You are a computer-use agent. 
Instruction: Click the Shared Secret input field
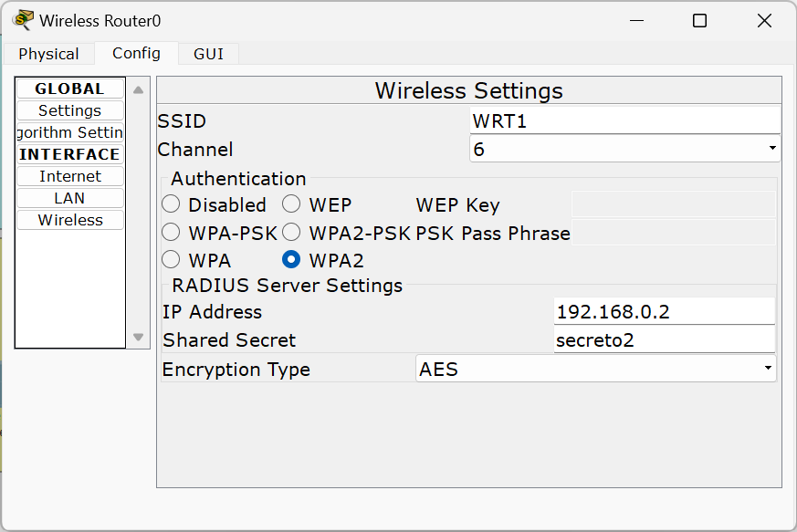[x=664, y=340]
